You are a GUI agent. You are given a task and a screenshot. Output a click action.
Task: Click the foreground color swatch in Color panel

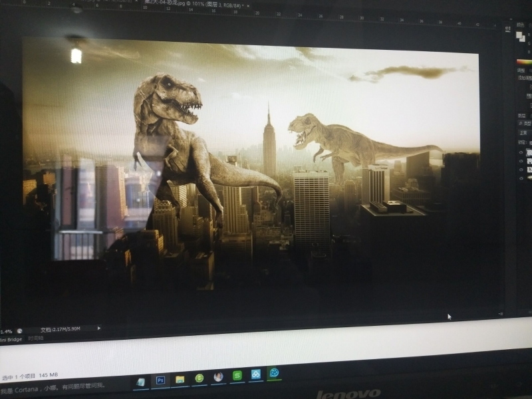[x=519, y=33]
